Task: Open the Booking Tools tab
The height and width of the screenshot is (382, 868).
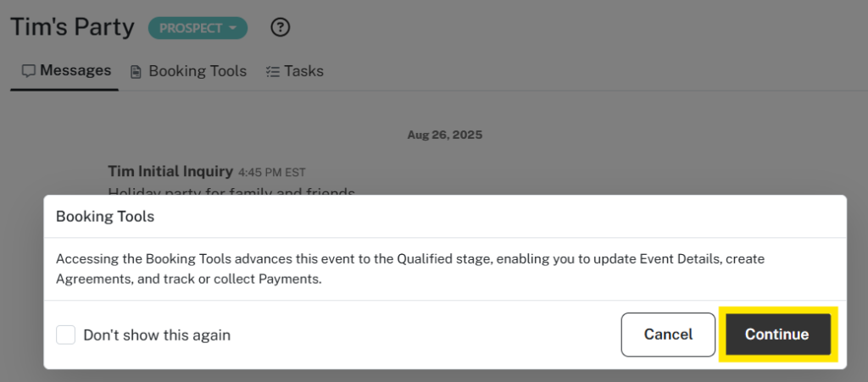Action: point(197,71)
